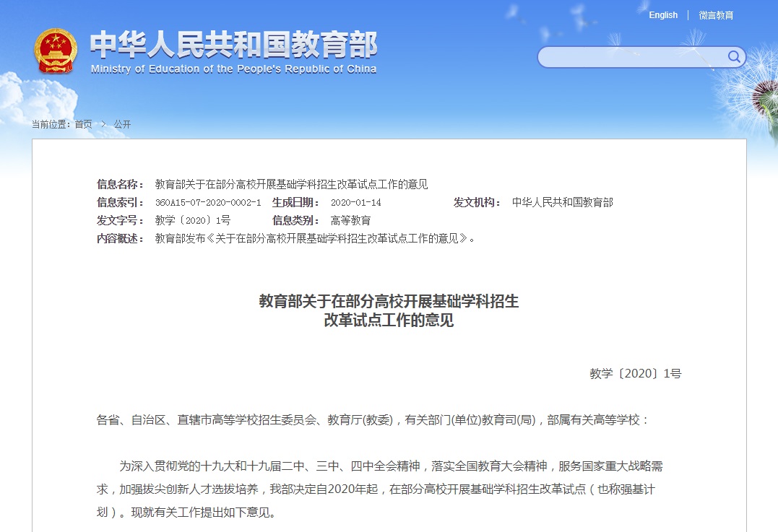Click the addressee line beginning 各省、自治区、直辖市
Viewport: 778px width, 532px height.
[373, 420]
